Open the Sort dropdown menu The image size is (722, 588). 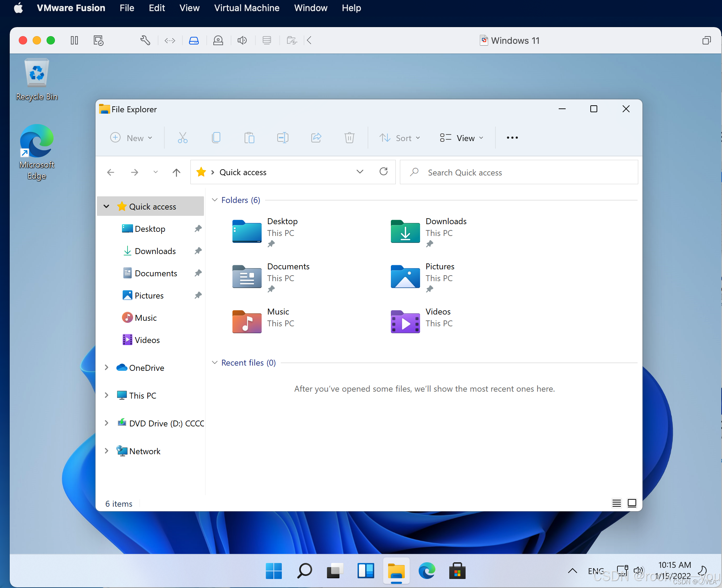coord(400,138)
